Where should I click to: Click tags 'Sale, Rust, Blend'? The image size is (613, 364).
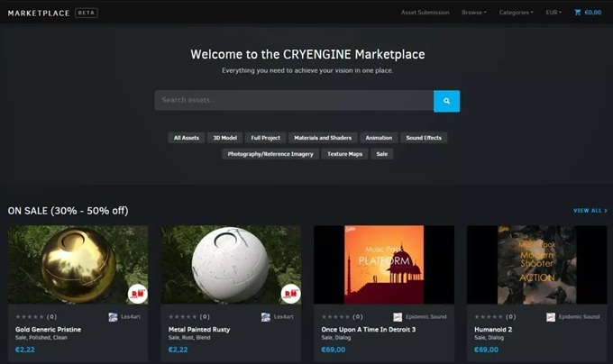[x=189, y=338]
